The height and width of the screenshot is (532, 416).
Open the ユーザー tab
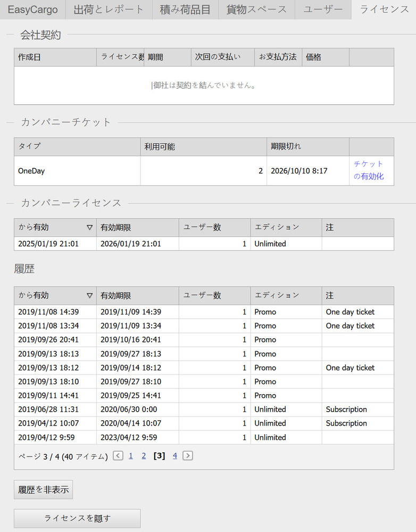pyautogui.click(x=323, y=10)
